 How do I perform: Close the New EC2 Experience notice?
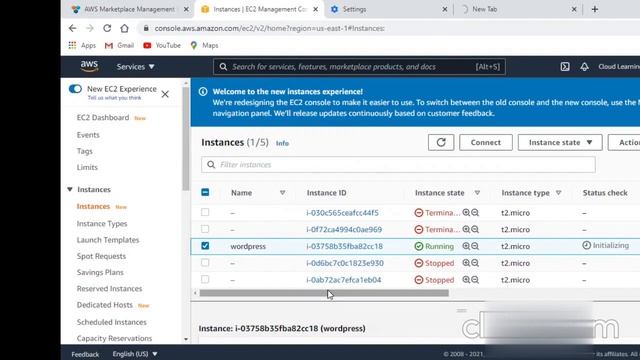[165, 94]
